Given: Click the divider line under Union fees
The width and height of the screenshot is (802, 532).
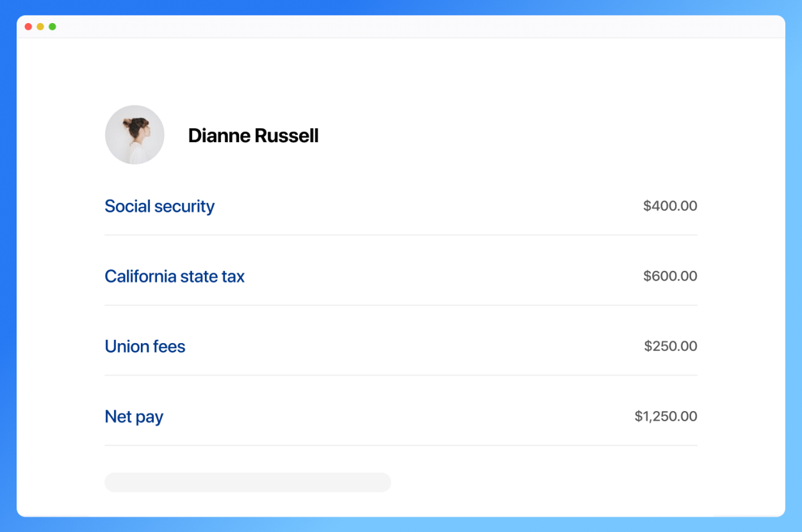Looking at the screenshot, I should 400,375.
